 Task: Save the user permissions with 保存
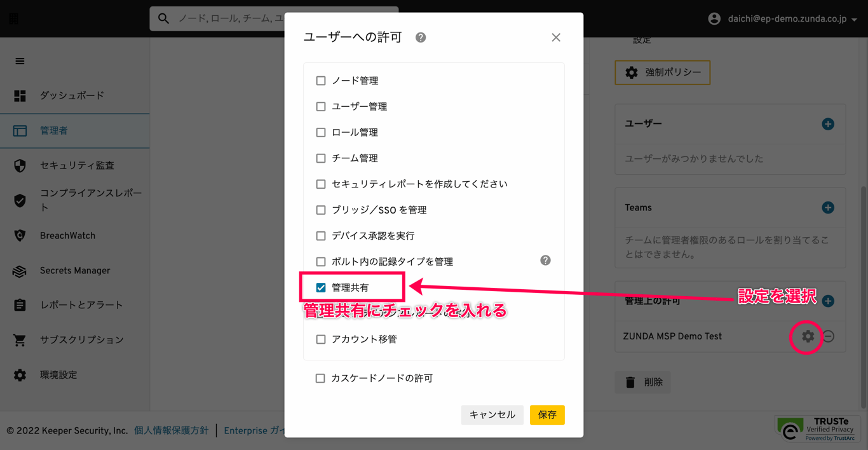pyautogui.click(x=547, y=414)
